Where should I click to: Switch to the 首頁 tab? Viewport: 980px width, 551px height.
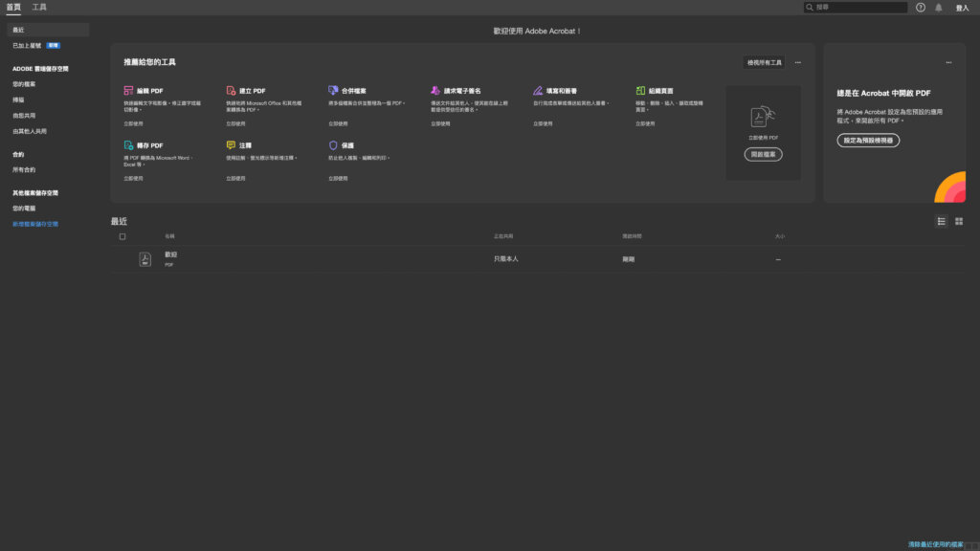tap(13, 7)
